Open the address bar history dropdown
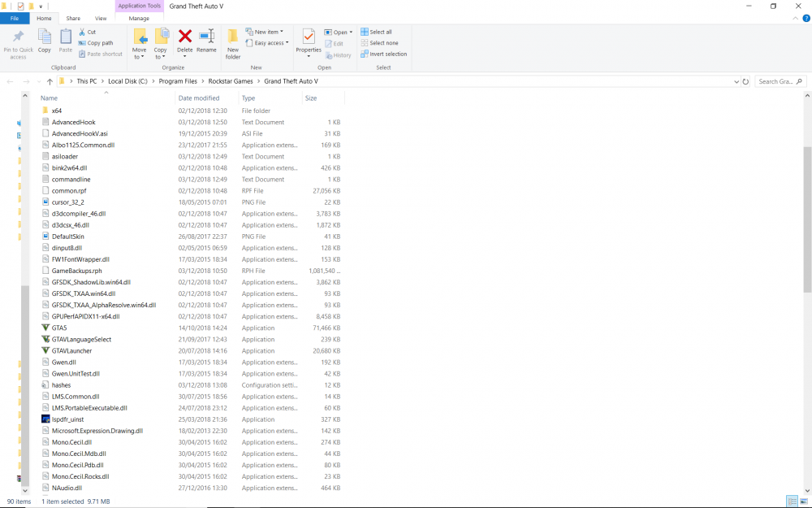812x508 pixels. click(736, 81)
